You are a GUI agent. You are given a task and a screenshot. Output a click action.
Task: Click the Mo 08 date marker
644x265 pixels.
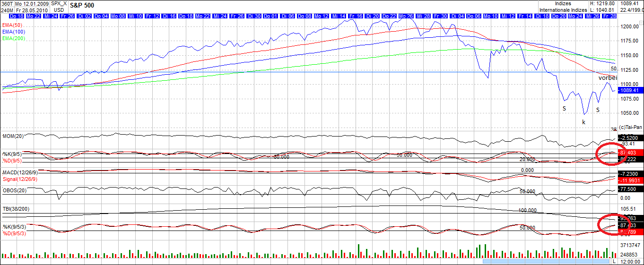119,16
